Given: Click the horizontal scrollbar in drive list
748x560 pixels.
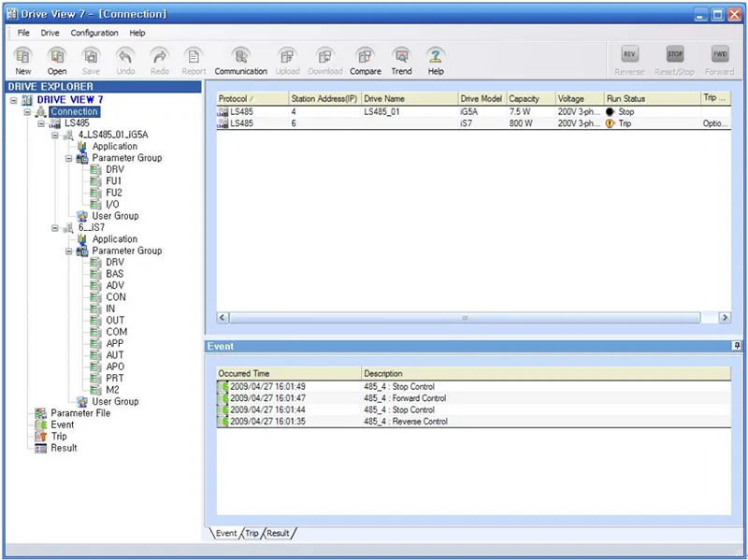Looking at the screenshot, I should pyautogui.click(x=464, y=318).
